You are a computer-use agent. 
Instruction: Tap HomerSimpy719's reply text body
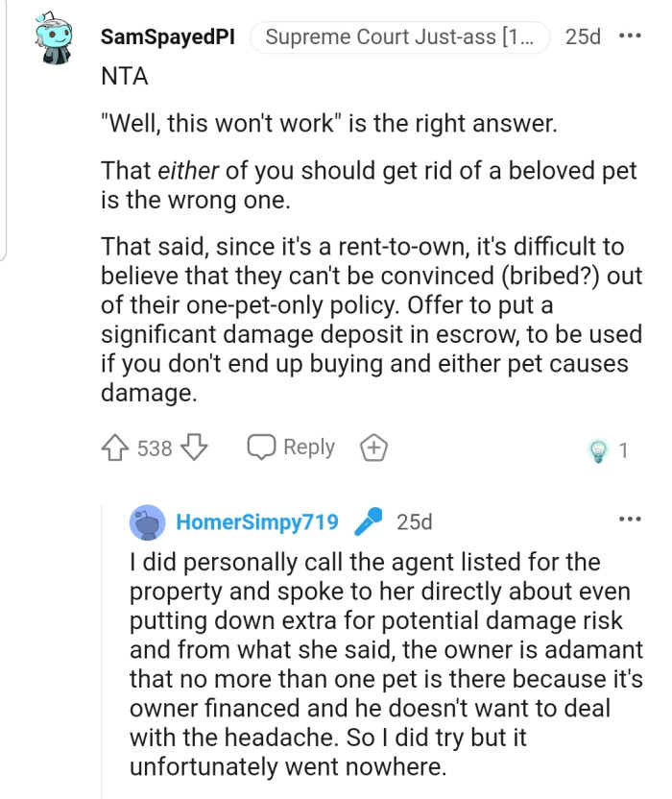384,664
